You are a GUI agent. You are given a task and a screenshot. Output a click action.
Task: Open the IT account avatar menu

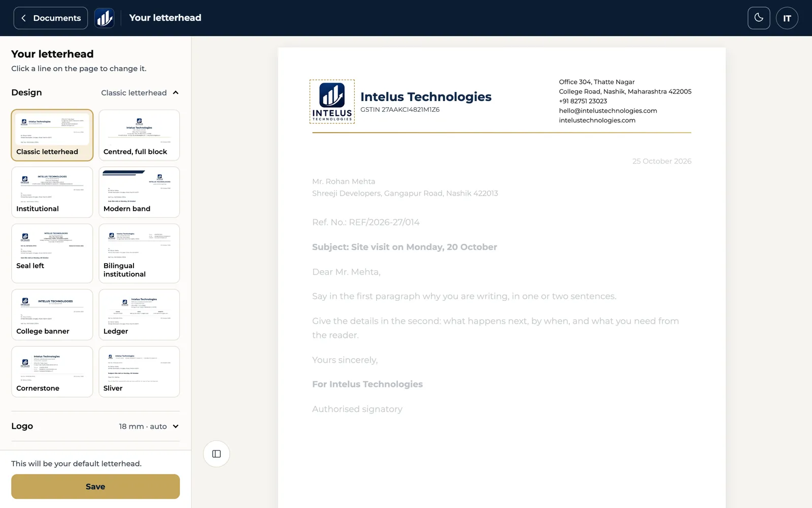pyautogui.click(x=787, y=18)
